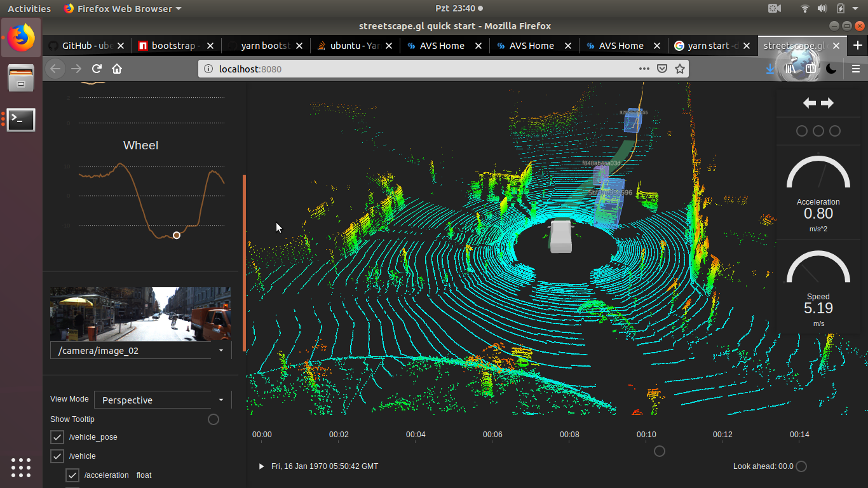This screenshot has width=868, height=488.
Task: Bookmark this page with the star icon
Action: pyautogui.click(x=680, y=69)
